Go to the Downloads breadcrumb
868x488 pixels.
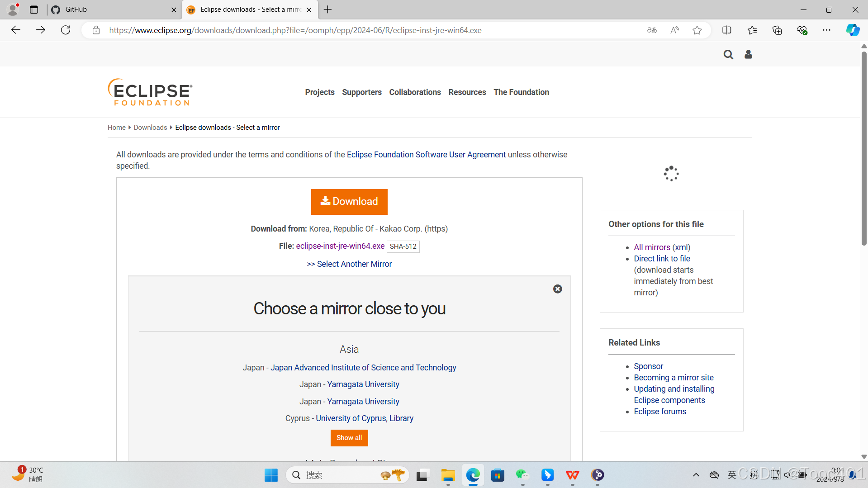150,128
